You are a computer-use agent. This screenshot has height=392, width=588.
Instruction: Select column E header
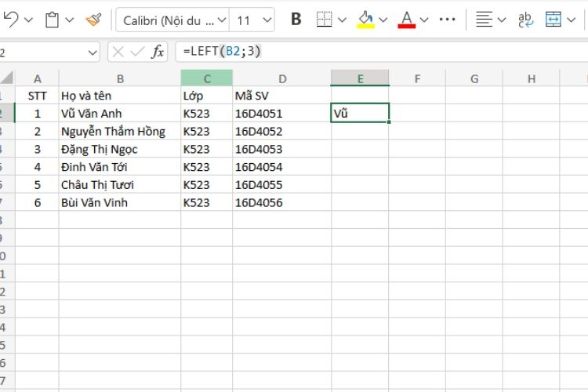pos(360,78)
